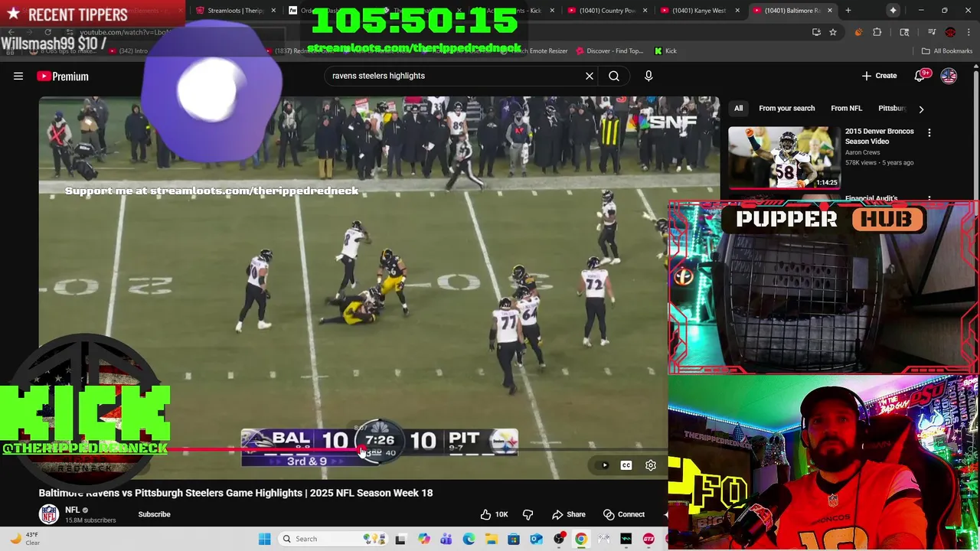The width and height of the screenshot is (980, 551).
Task: Click the YouTube Premium logo
Action: (63, 77)
